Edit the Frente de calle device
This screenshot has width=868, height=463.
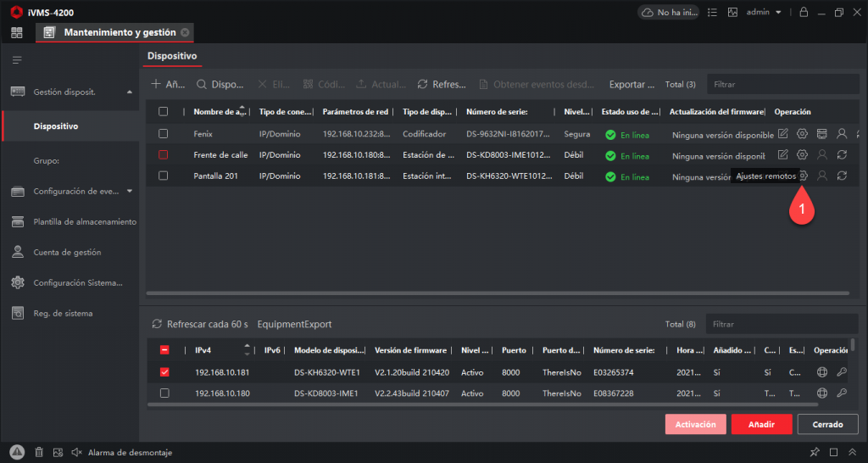pyautogui.click(x=782, y=154)
